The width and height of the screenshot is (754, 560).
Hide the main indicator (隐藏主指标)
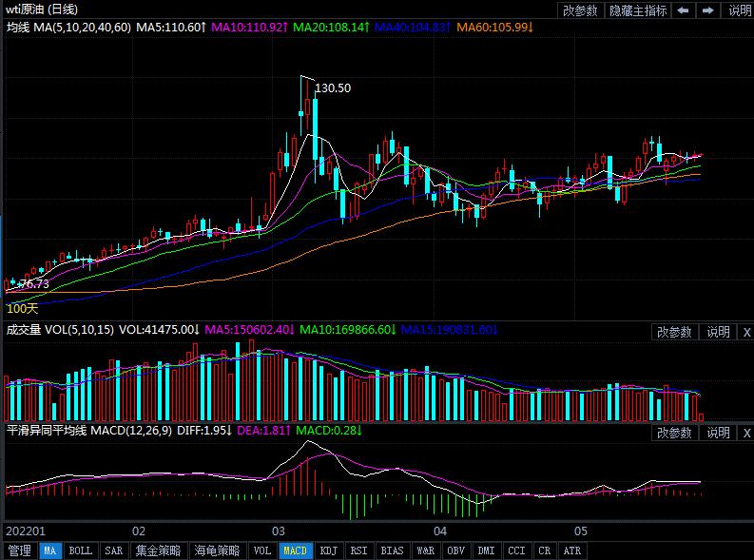click(638, 10)
